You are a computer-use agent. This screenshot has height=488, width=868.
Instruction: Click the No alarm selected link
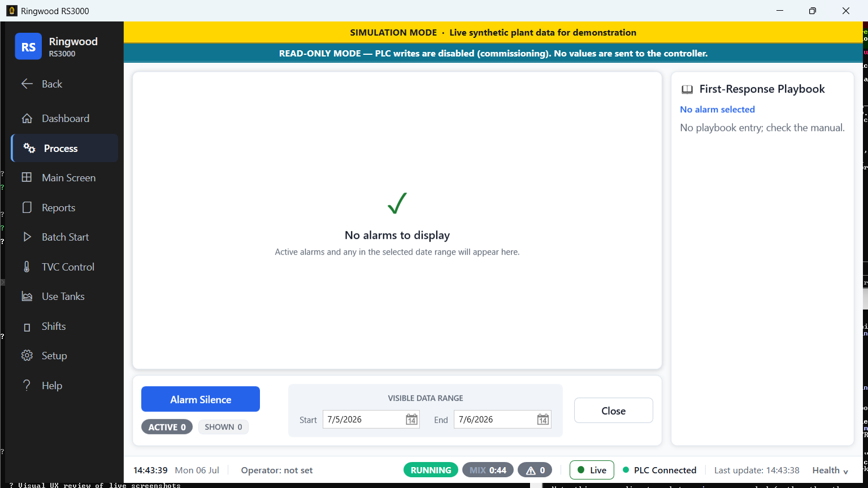(717, 110)
